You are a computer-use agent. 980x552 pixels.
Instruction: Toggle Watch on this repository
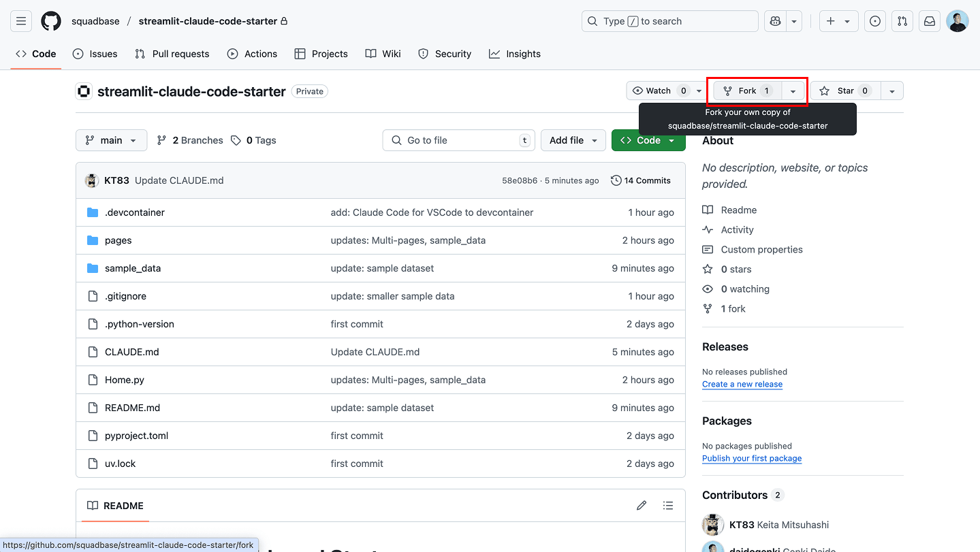click(658, 91)
